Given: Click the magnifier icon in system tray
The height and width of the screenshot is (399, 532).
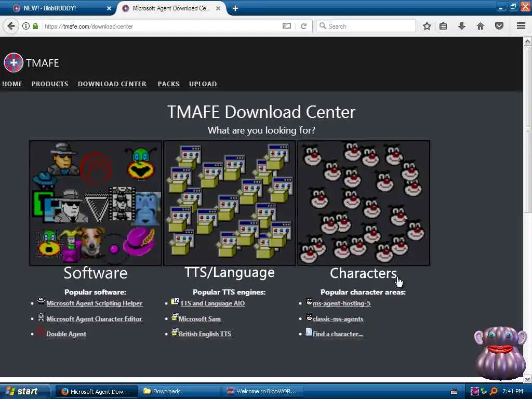Looking at the screenshot, I should pos(494,391).
